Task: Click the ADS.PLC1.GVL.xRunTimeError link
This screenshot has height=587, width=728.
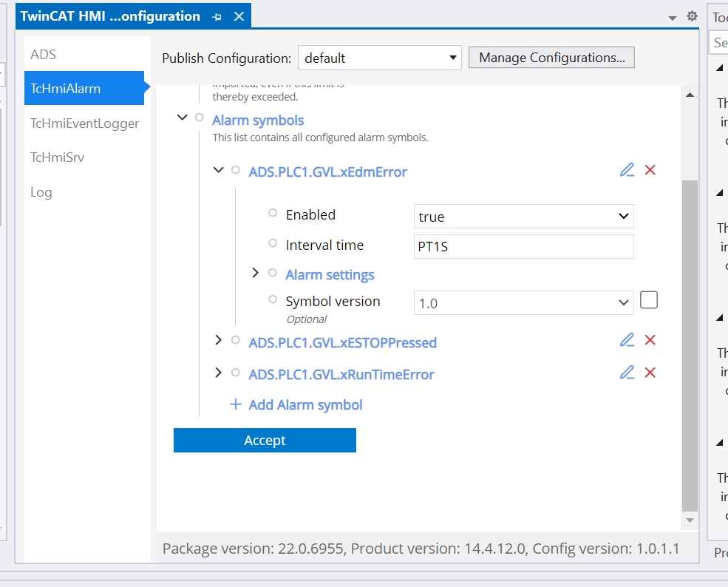Action: (x=341, y=374)
